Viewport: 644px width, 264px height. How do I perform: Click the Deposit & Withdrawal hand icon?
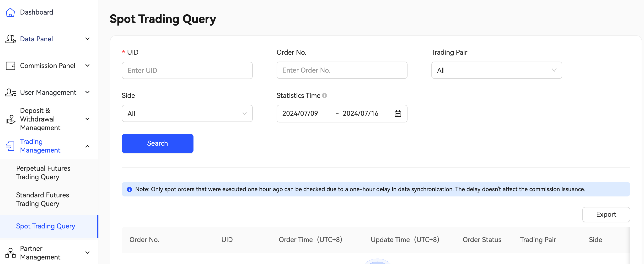pos(11,119)
